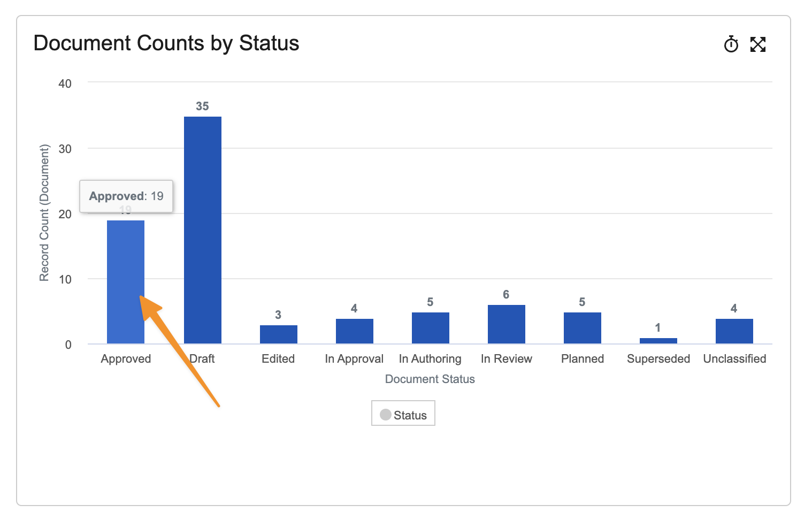This screenshot has width=812, height=520.
Task: Expand chart to fullscreen view
Action: point(757,44)
